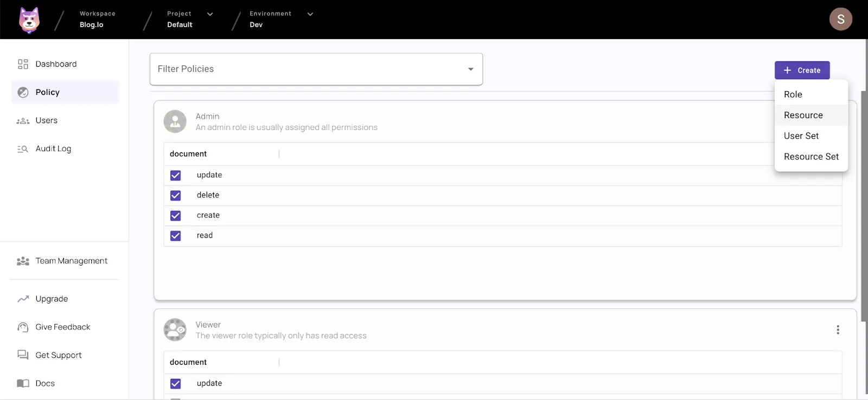The width and height of the screenshot is (868, 400).
Task: Click the Get Support chat icon
Action: (x=23, y=355)
